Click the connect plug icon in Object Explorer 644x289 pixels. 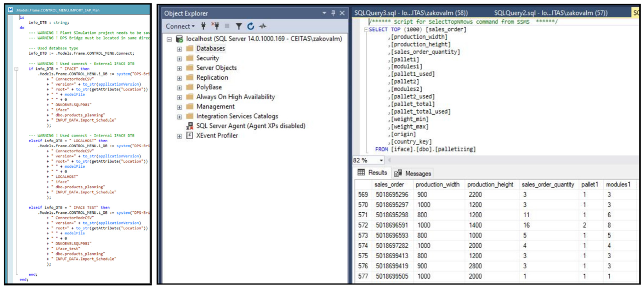click(203, 26)
